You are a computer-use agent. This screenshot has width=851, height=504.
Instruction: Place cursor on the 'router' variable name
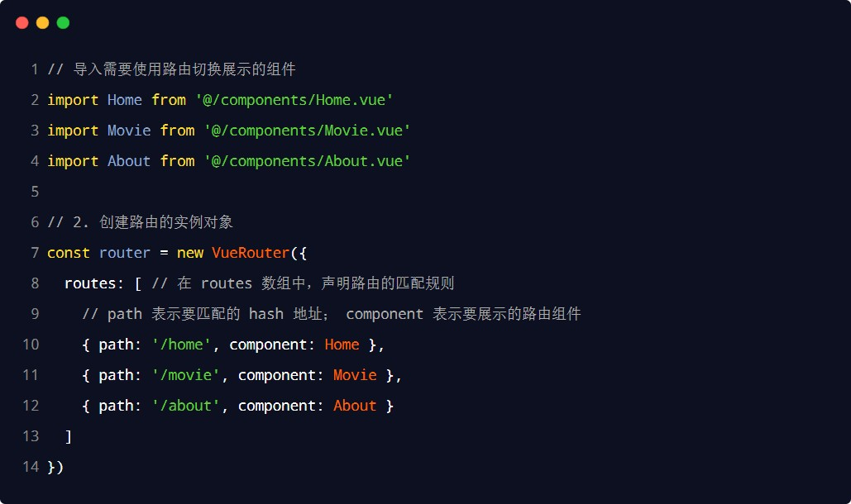click(125, 253)
